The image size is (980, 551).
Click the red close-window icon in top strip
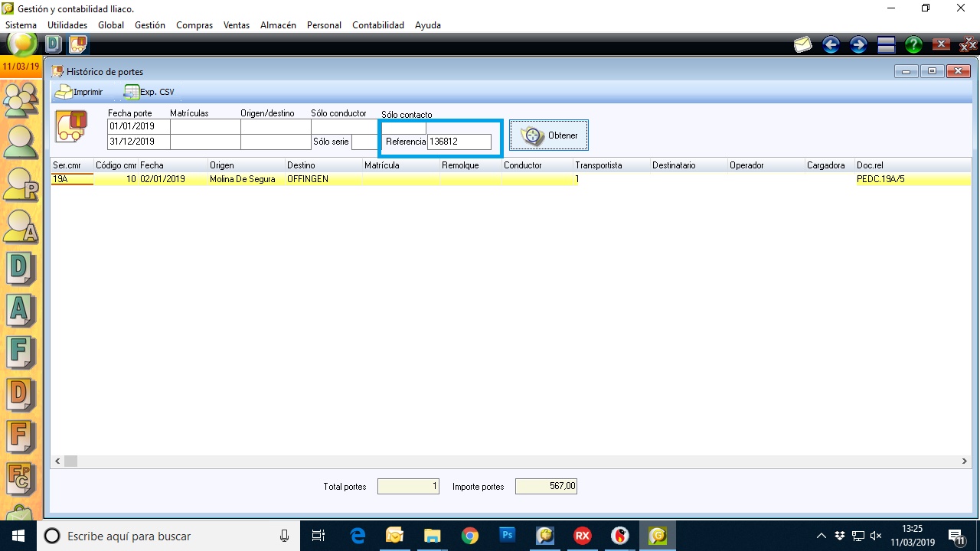tap(941, 45)
